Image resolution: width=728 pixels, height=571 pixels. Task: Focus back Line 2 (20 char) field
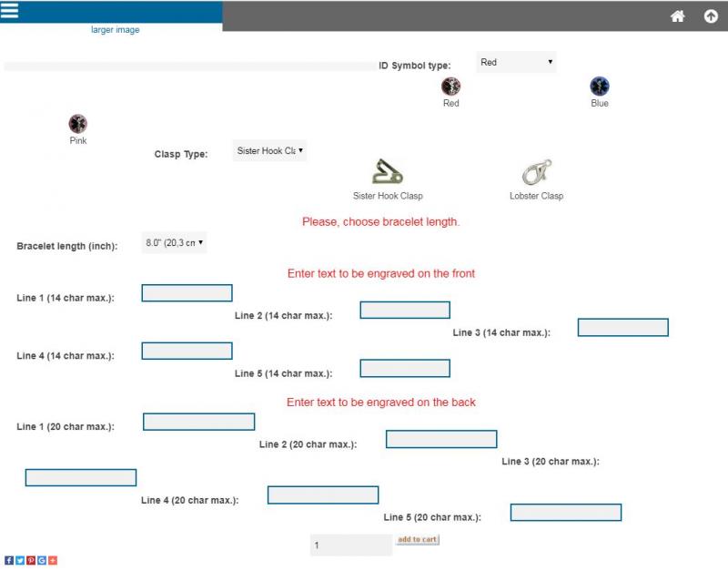coord(441,439)
